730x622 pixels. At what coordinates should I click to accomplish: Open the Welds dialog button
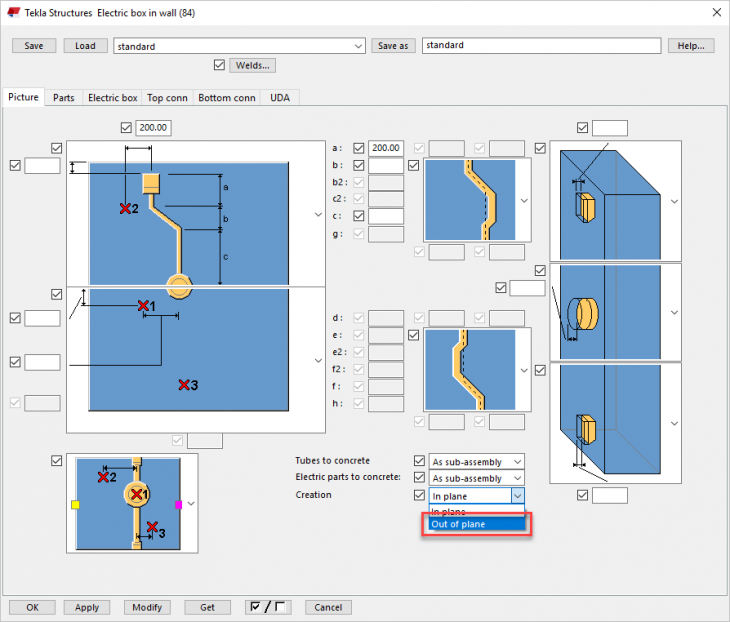point(252,66)
